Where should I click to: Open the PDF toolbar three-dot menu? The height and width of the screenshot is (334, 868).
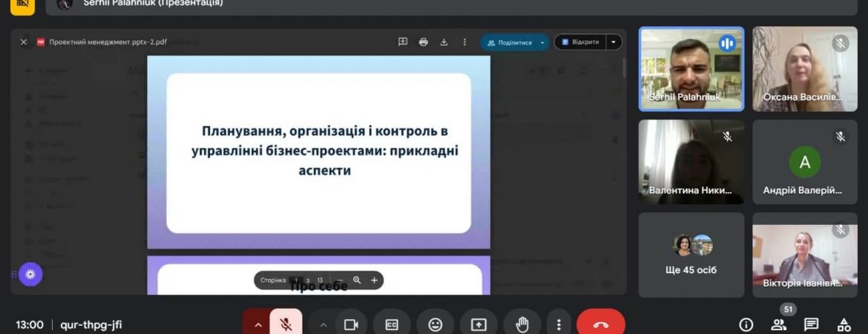[464, 42]
